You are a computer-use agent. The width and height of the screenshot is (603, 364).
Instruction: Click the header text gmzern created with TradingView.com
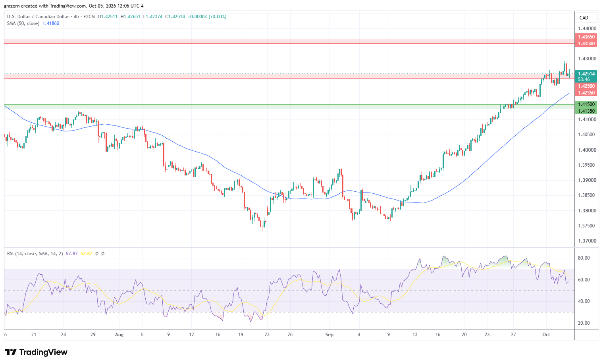click(45, 6)
